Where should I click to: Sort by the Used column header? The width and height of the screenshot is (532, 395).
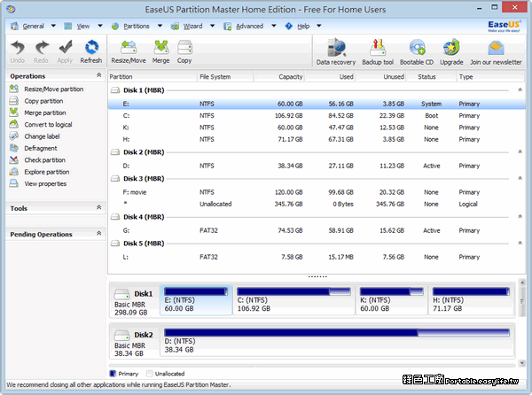pyautogui.click(x=330, y=76)
